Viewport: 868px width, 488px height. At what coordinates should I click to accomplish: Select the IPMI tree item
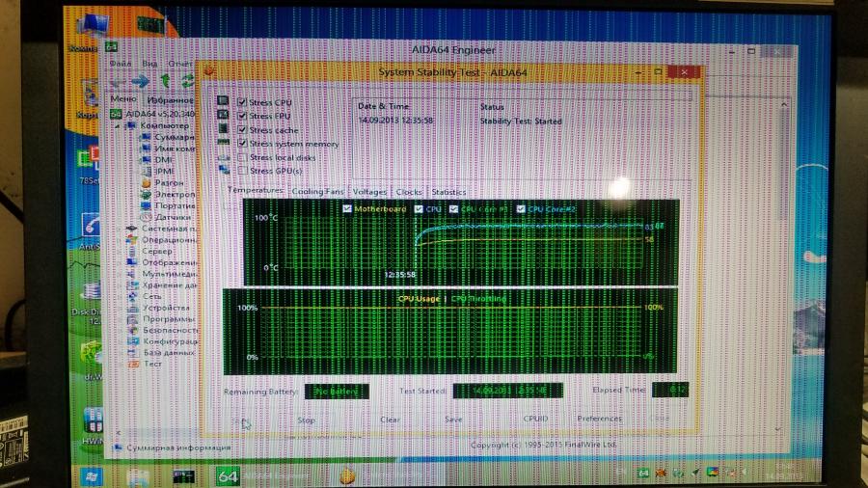[158, 171]
